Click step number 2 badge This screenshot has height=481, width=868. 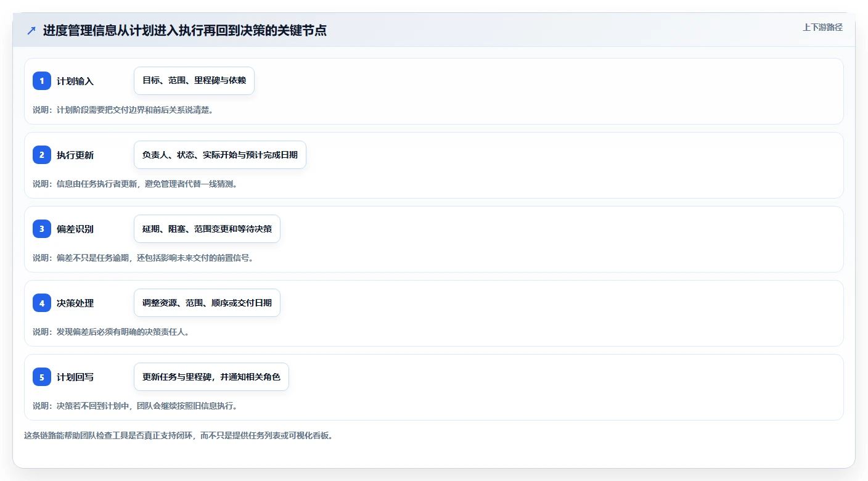pyautogui.click(x=42, y=155)
